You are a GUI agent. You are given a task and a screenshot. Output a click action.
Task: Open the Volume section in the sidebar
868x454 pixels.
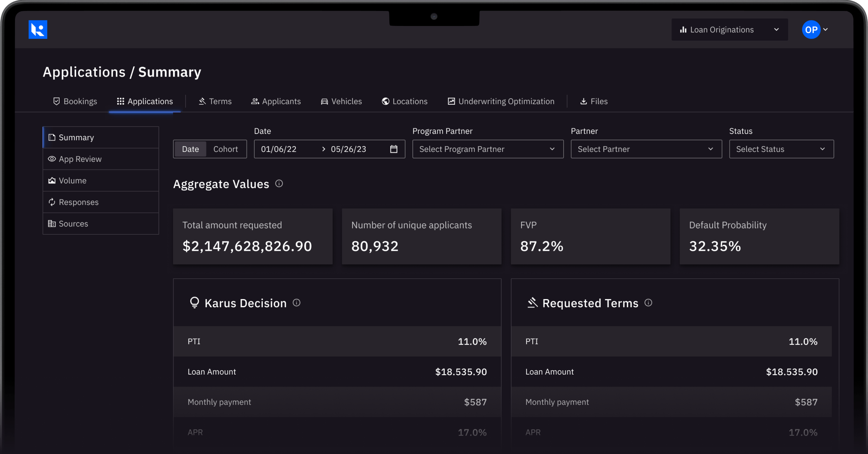coord(72,181)
